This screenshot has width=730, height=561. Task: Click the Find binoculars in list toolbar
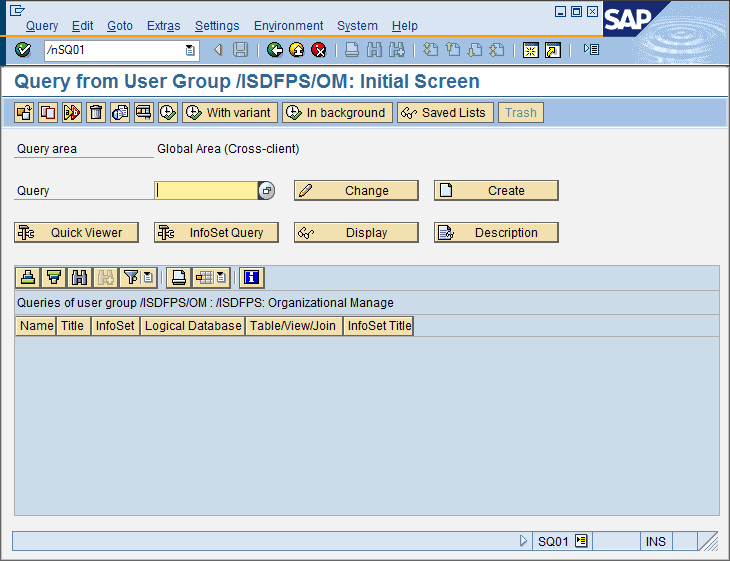click(80, 277)
